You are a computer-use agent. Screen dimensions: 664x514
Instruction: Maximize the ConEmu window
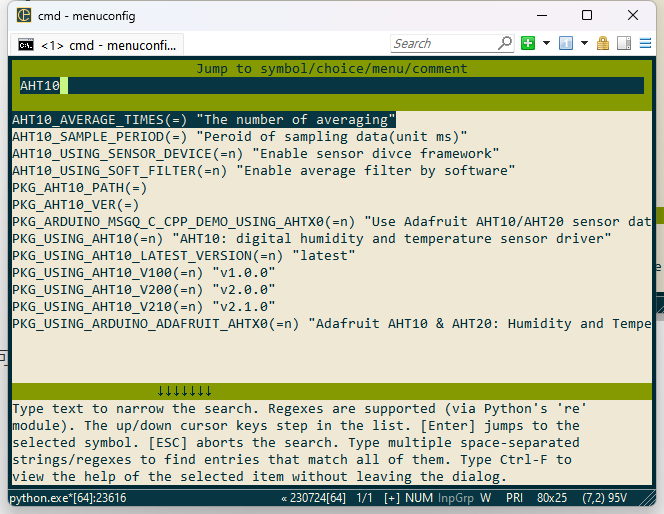[x=587, y=16]
